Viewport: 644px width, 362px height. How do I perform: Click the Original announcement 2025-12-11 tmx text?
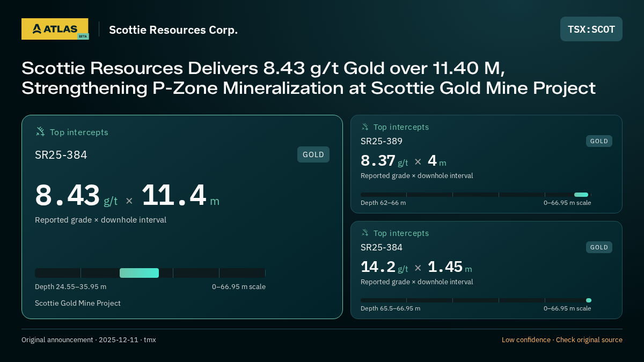point(89,339)
